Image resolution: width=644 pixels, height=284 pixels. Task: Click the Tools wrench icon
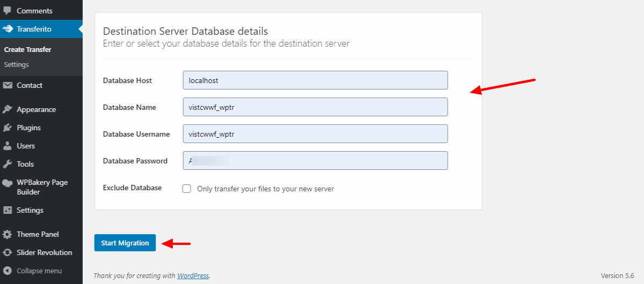8,164
